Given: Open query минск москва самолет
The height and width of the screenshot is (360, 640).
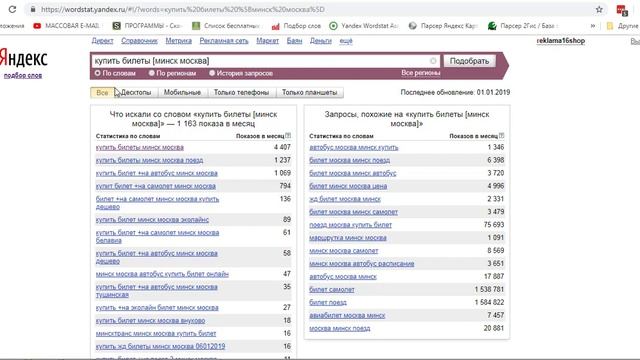Looking at the screenshot, I should (x=344, y=251).
